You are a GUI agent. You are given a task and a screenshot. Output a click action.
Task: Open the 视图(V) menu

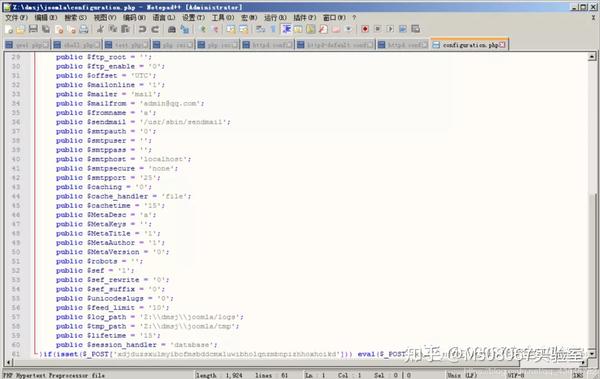click(104, 18)
